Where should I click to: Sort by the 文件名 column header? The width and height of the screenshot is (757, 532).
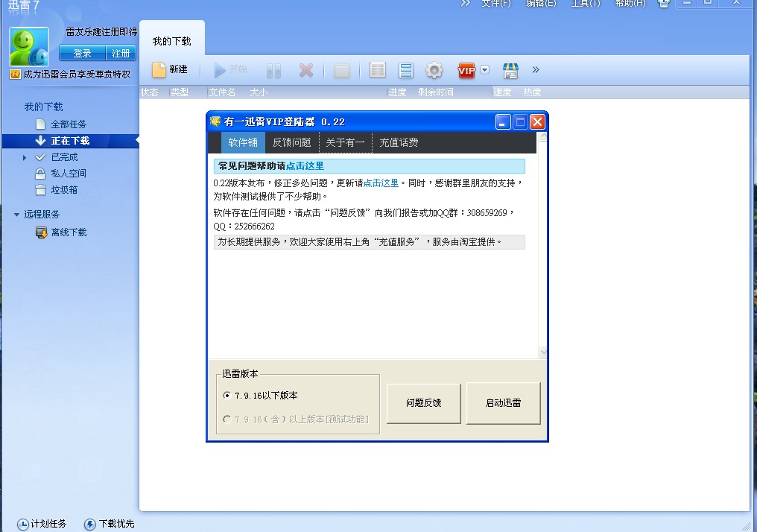point(223,92)
